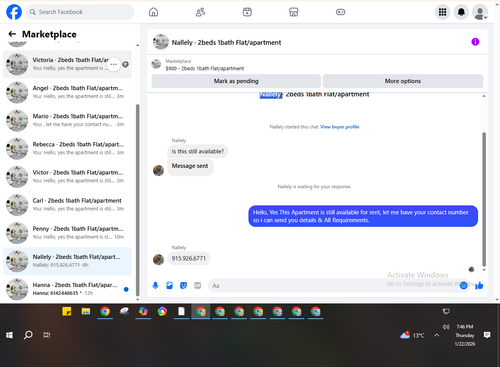Focus the Search Facebook field
The image size is (500, 367).
[80, 12]
